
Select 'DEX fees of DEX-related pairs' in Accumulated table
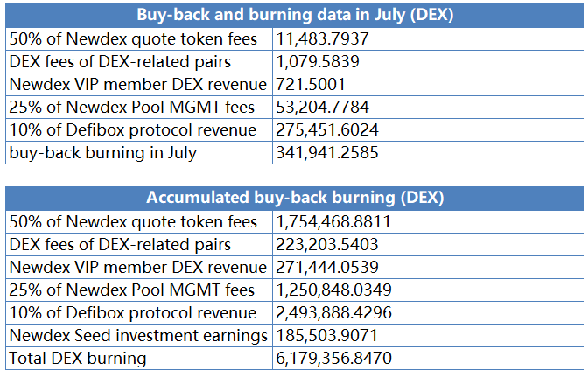(x=120, y=244)
